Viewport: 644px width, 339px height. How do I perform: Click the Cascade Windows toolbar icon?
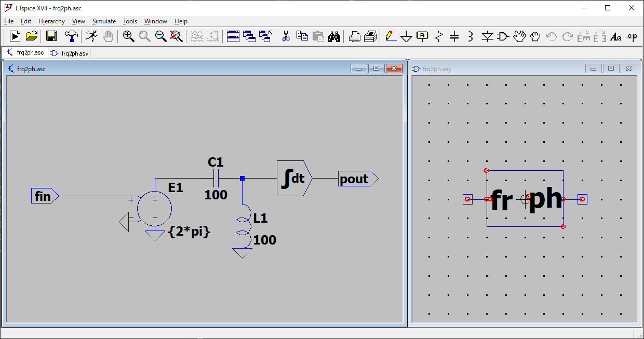click(249, 36)
